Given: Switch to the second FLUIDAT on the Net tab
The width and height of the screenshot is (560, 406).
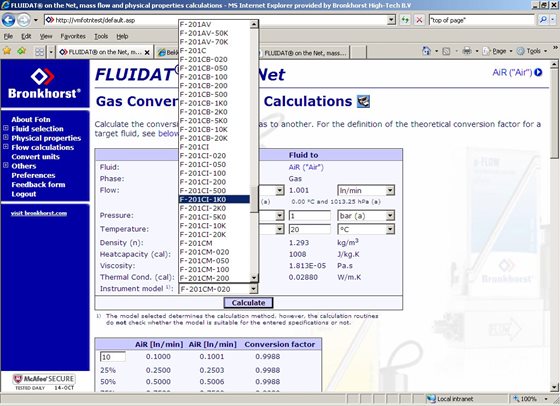Looking at the screenshot, I should tap(304, 53).
